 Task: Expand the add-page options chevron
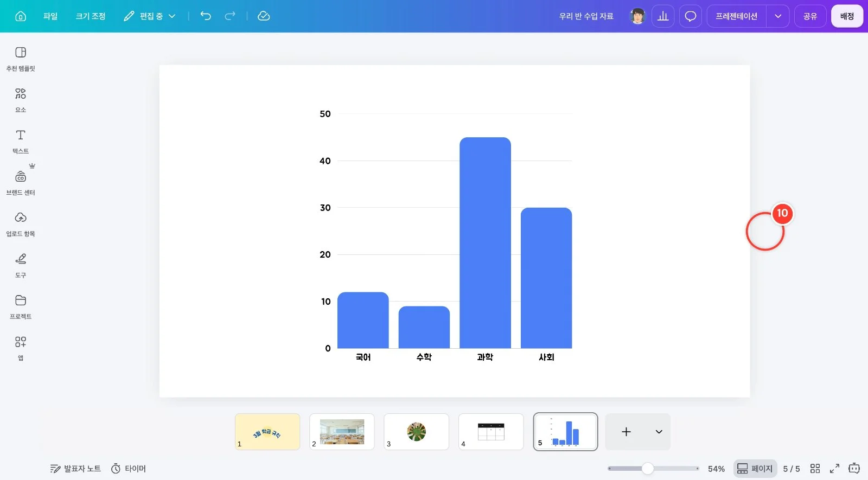pos(659,432)
